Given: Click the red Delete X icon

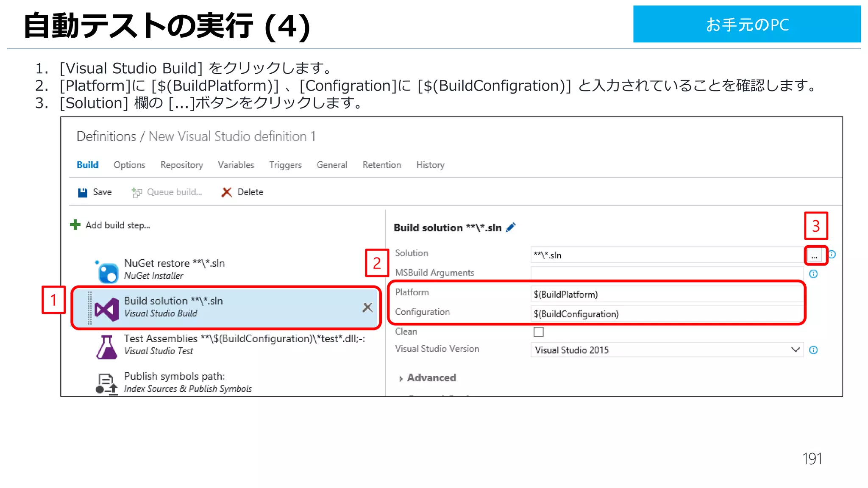Looking at the screenshot, I should 227,192.
